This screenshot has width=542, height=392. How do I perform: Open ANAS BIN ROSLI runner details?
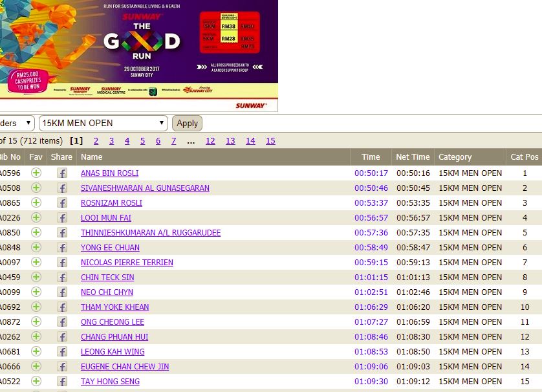point(109,173)
